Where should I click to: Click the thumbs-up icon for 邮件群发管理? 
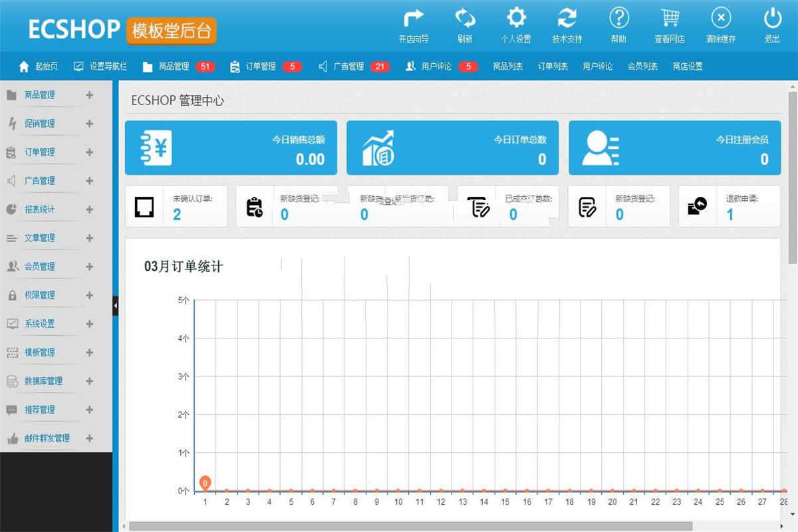(x=12, y=439)
